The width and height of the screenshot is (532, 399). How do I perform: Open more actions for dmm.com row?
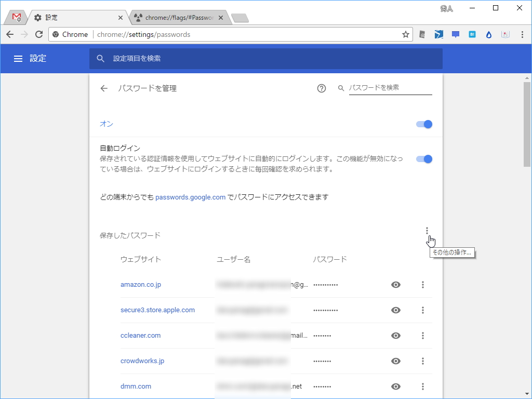pos(423,387)
